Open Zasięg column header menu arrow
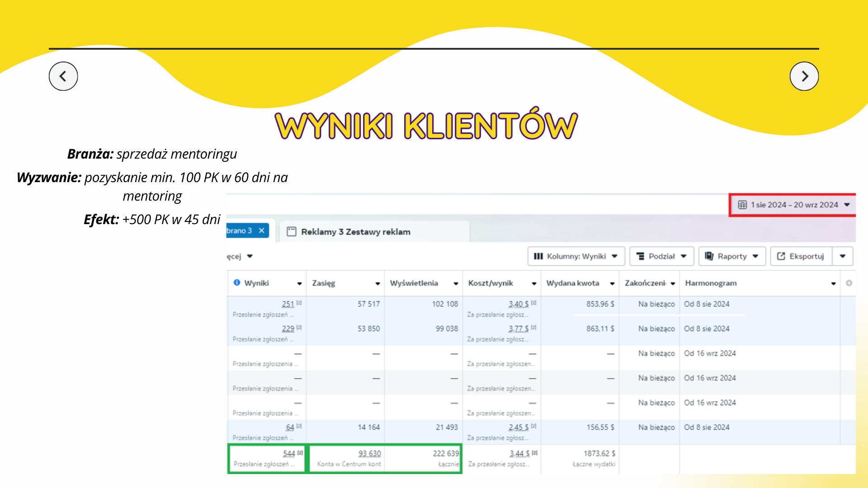The height and width of the screenshot is (488, 868). point(377,283)
